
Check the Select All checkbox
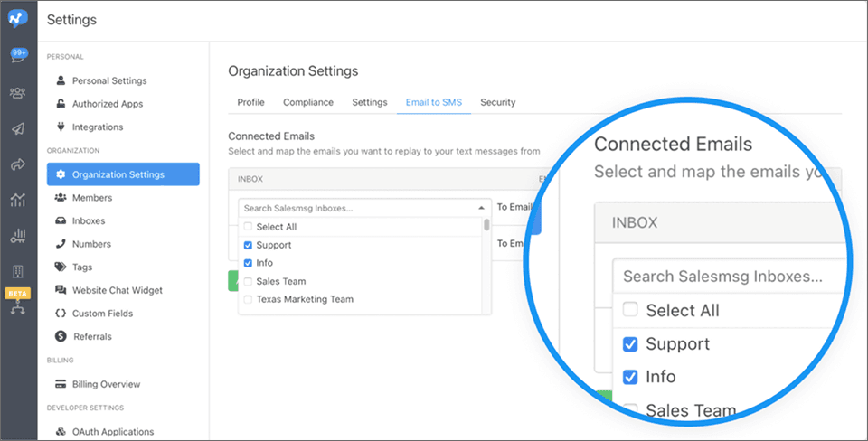pos(248,227)
